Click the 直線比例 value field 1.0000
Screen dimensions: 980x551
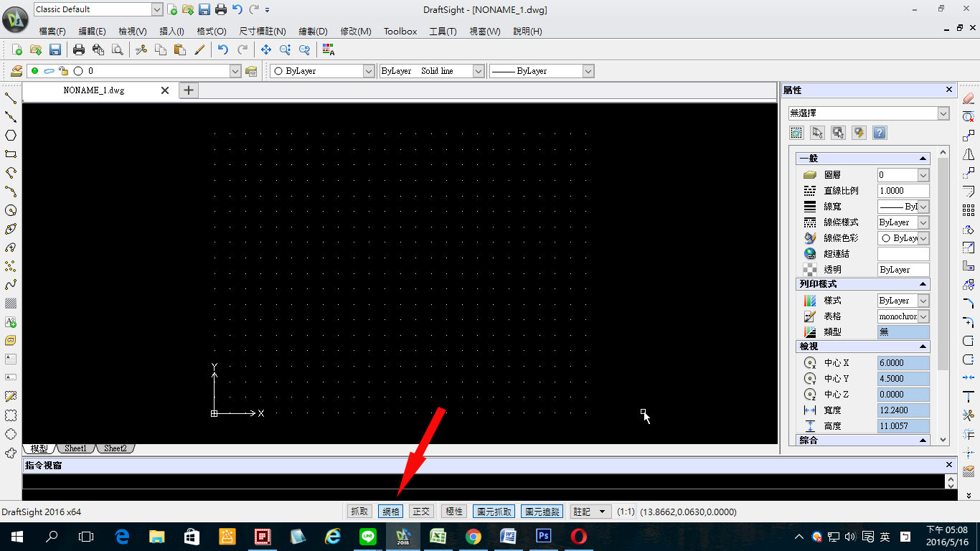pos(903,191)
